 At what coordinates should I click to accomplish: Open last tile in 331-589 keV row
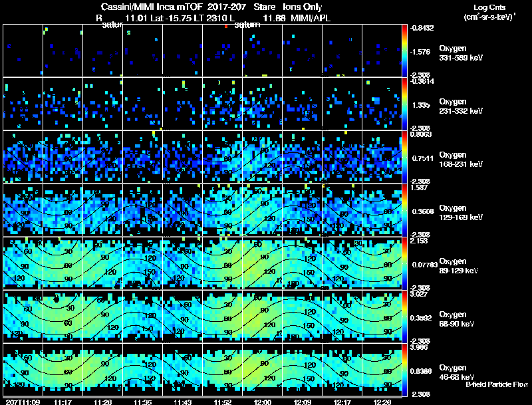382,51
